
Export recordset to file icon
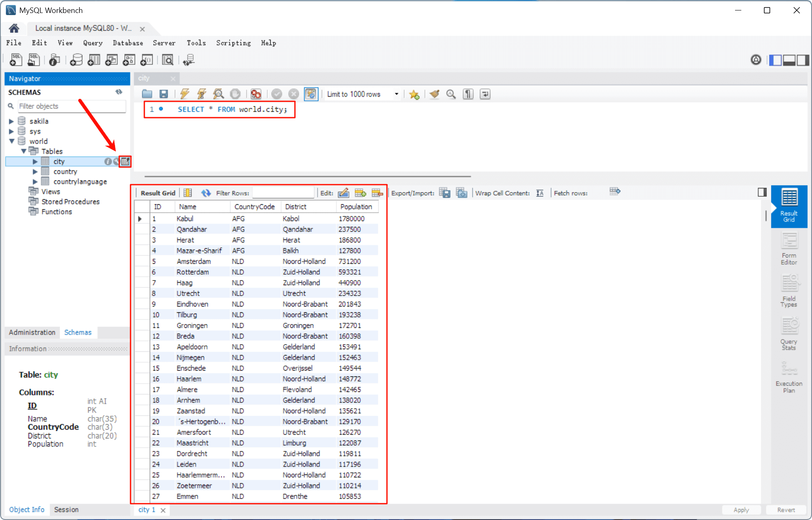445,193
